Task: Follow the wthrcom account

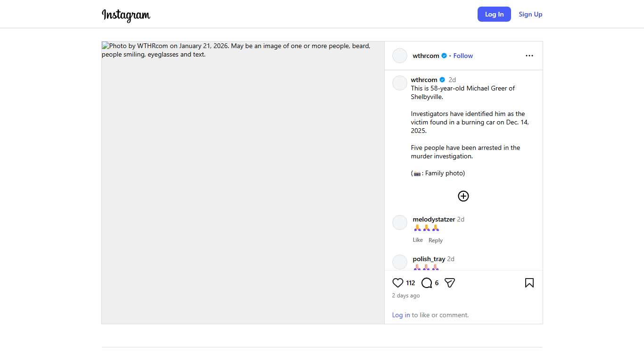Action: tap(463, 56)
